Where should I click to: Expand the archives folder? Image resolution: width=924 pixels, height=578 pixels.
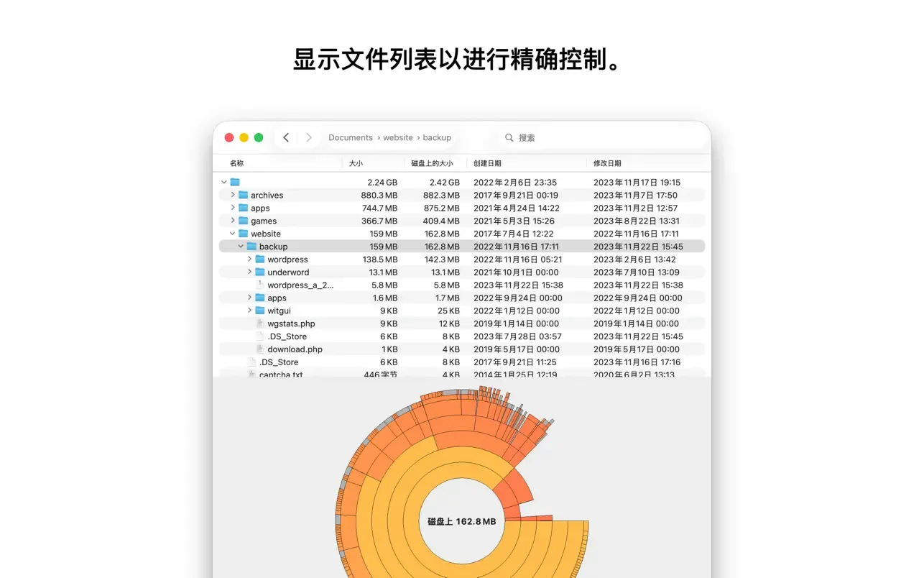pyautogui.click(x=233, y=196)
